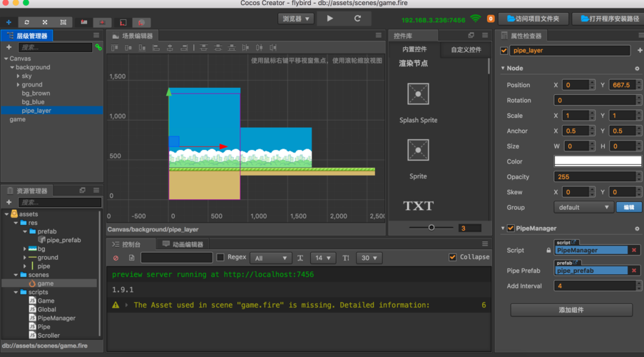The width and height of the screenshot is (644, 357).
Task: Open the Group default dropdown
Action: 583,207
